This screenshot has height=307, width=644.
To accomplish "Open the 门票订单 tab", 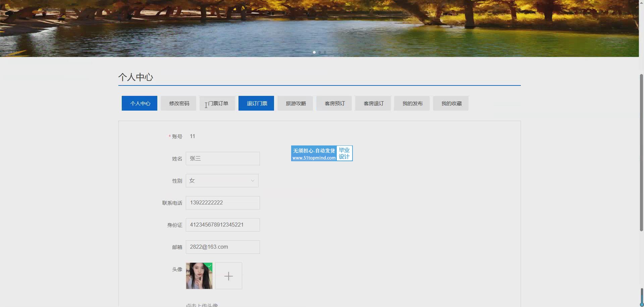I will pos(217,103).
